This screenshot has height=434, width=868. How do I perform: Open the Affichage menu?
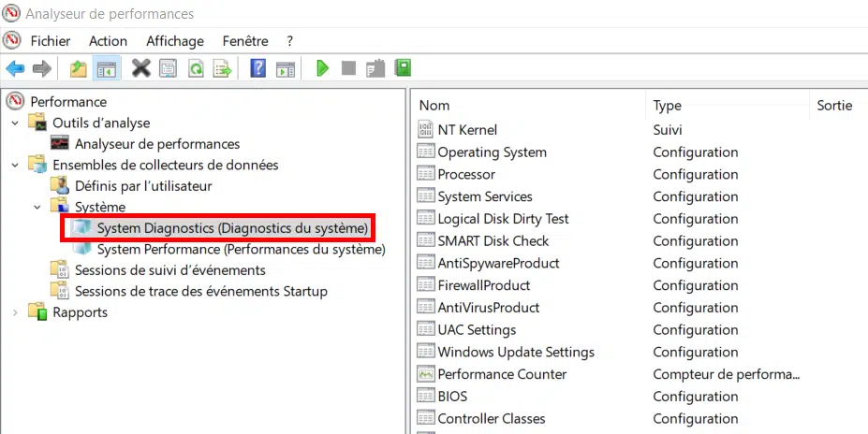click(x=175, y=41)
